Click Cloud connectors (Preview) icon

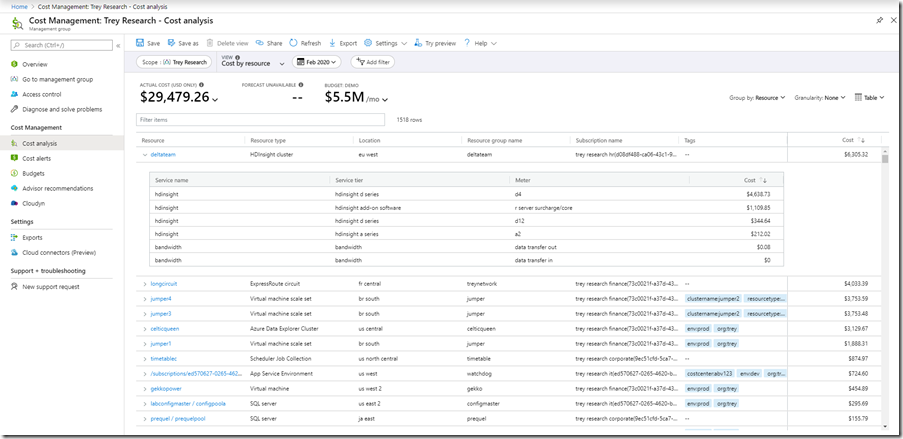14,252
